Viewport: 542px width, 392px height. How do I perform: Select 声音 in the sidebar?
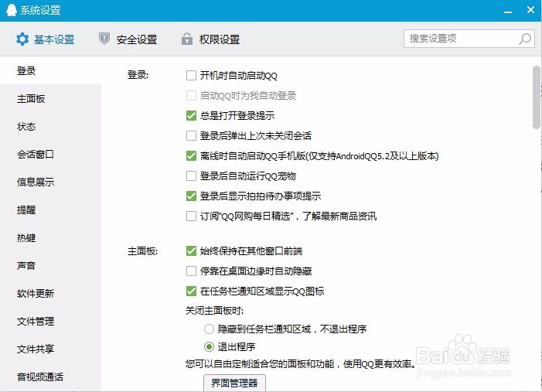tap(50, 265)
